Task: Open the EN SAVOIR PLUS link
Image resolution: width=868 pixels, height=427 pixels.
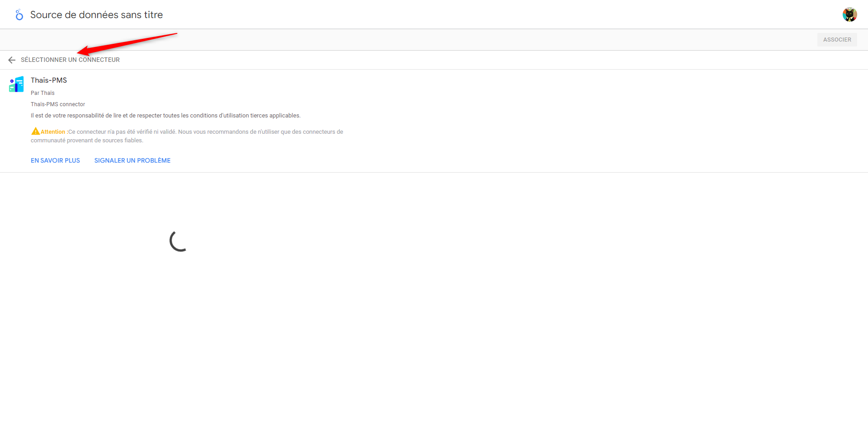Action: (x=55, y=160)
